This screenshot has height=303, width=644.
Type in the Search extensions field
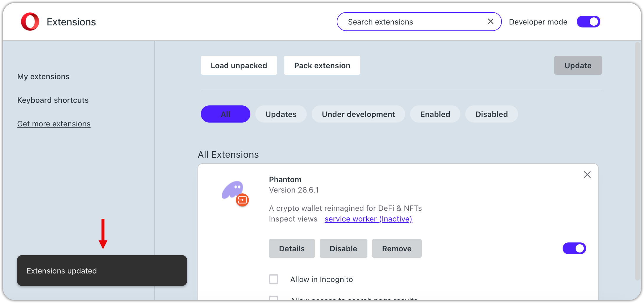click(413, 22)
